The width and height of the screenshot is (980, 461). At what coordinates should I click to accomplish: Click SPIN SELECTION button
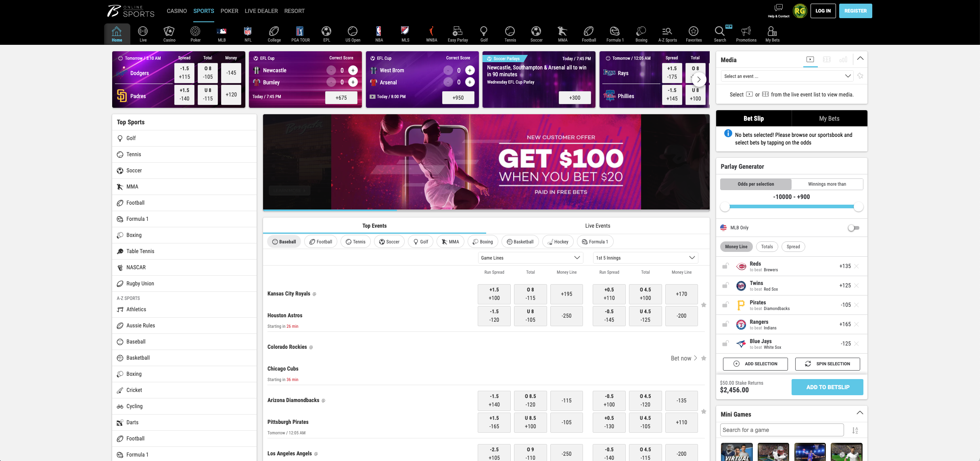[827, 364]
